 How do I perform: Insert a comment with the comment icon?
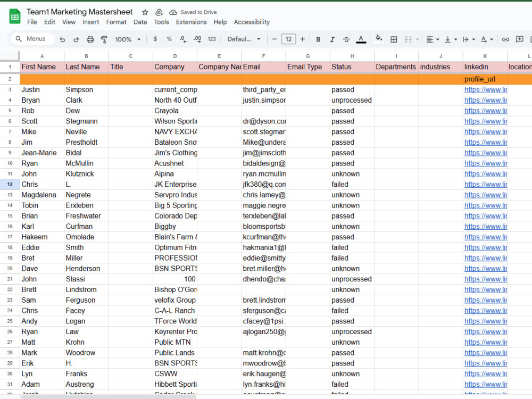tap(519, 39)
